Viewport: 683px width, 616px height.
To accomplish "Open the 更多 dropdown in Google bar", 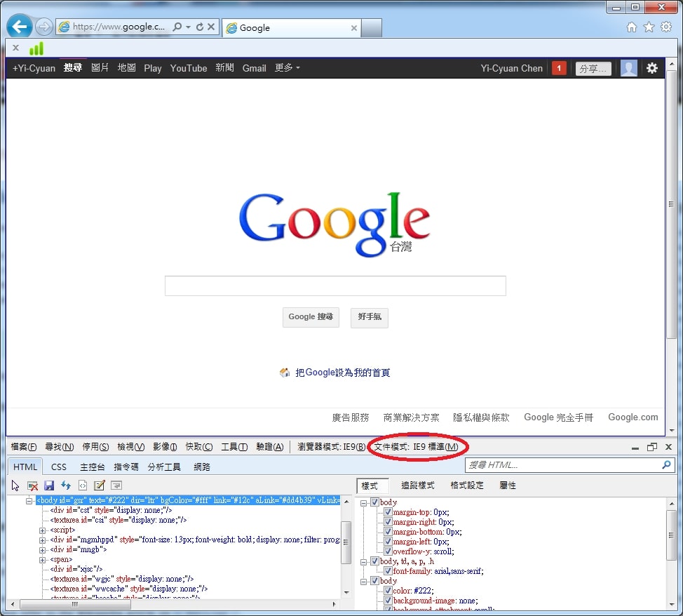I will pos(287,68).
